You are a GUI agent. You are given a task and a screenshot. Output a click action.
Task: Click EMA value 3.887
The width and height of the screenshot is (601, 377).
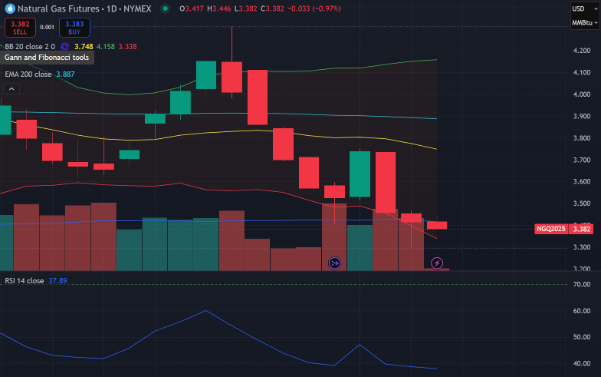click(66, 74)
